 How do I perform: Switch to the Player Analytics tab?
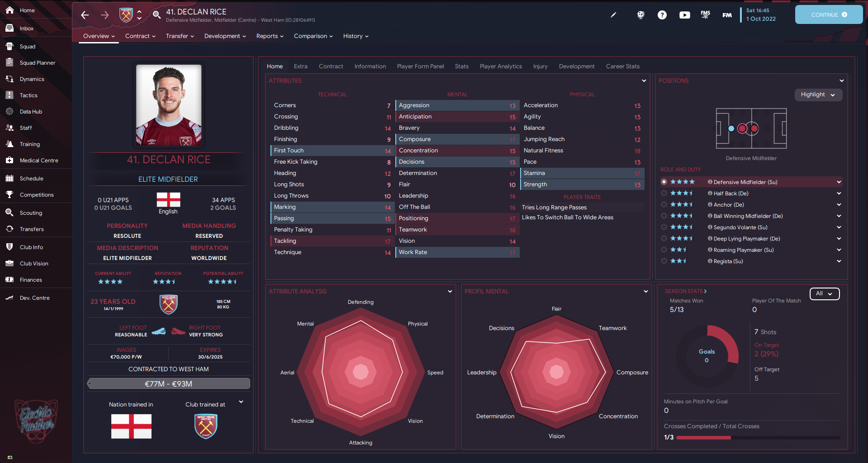coord(501,66)
